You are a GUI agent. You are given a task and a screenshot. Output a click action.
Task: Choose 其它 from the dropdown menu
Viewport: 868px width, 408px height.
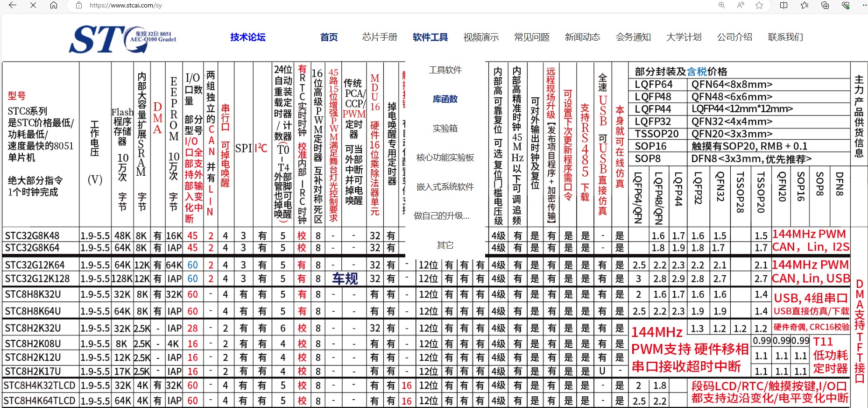[445, 245]
